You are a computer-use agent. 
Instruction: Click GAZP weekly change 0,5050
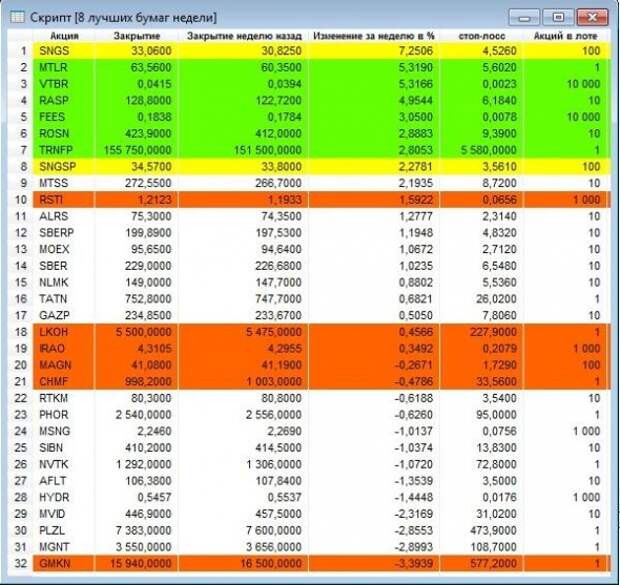pos(416,316)
